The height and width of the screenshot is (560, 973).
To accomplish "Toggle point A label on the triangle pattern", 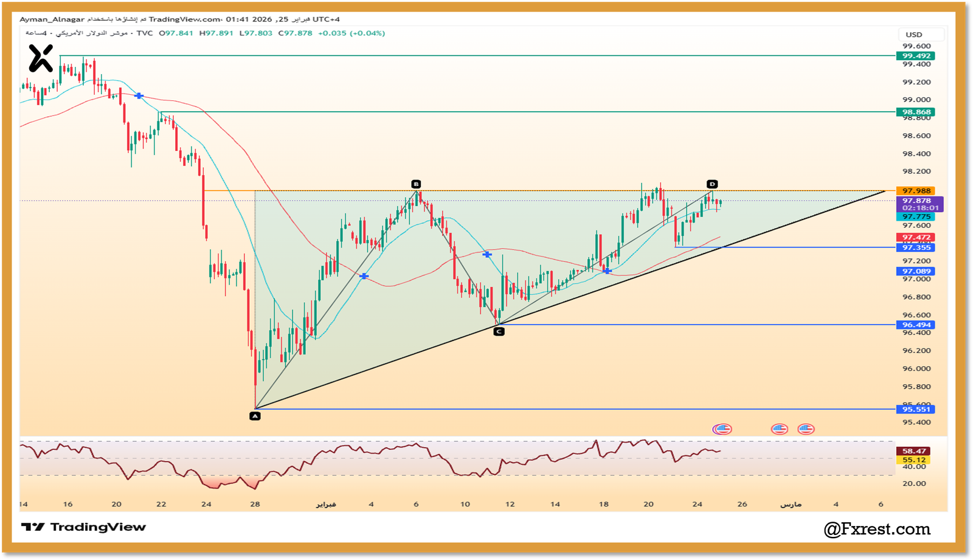I will pyautogui.click(x=255, y=416).
